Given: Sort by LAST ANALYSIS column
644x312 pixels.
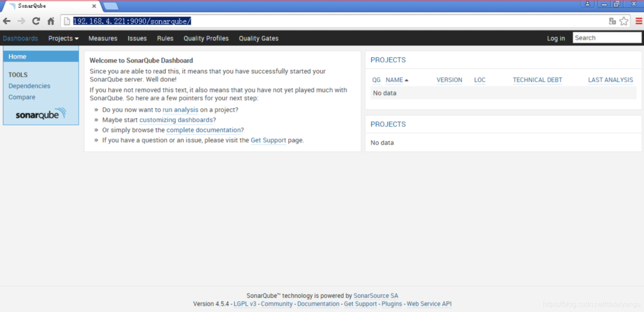Looking at the screenshot, I should 610,80.
